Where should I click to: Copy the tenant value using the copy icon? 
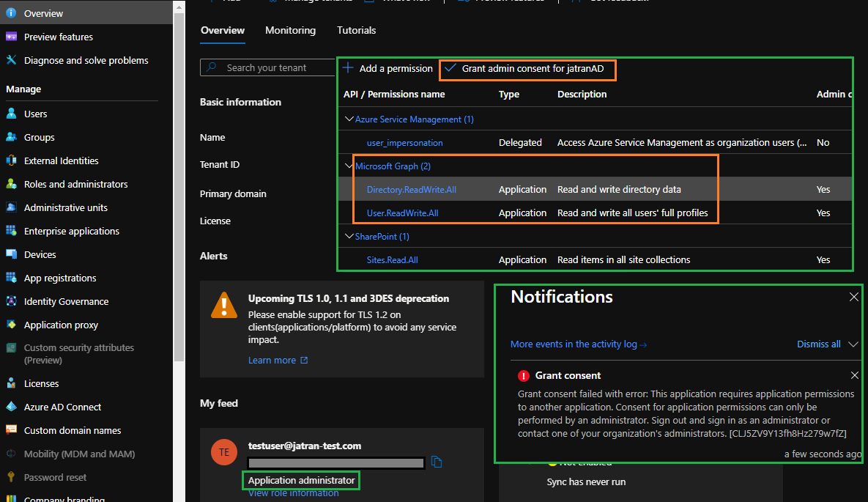437,462
